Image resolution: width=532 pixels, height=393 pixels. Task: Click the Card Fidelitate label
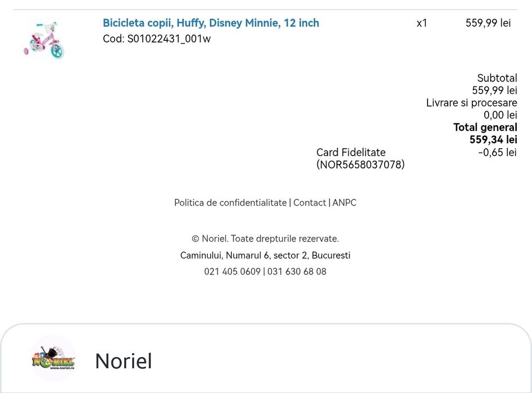(x=351, y=152)
